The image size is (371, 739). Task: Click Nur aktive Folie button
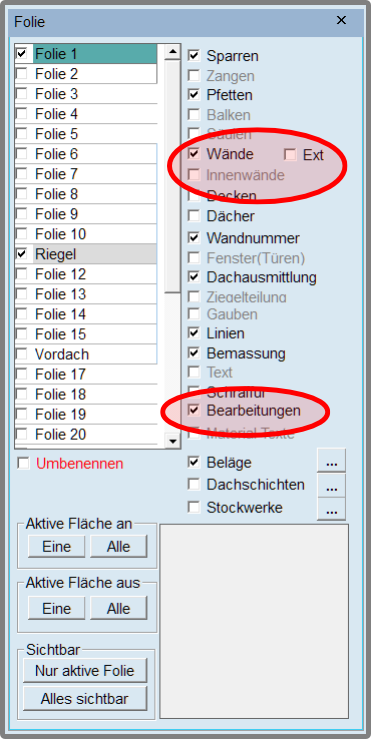tap(85, 671)
